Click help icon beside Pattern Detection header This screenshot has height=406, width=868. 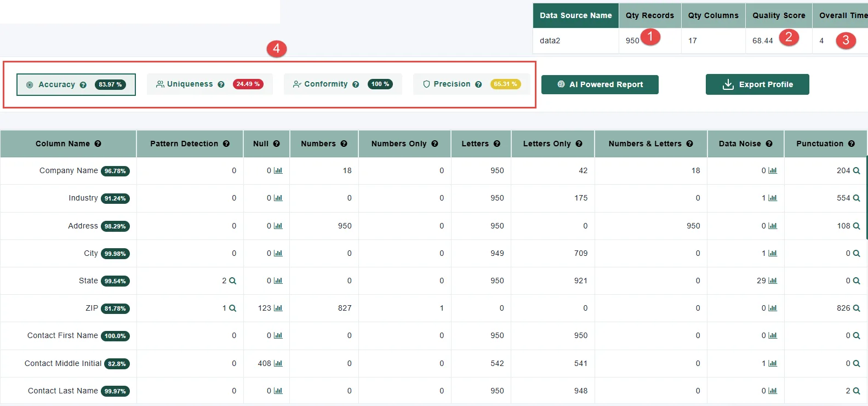tap(226, 144)
